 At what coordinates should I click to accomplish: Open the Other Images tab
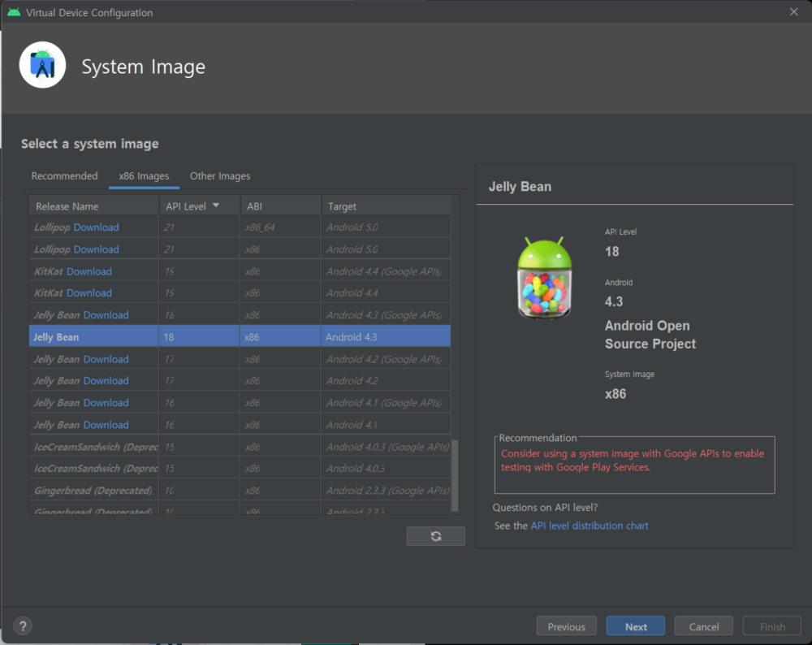coord(220,176)
